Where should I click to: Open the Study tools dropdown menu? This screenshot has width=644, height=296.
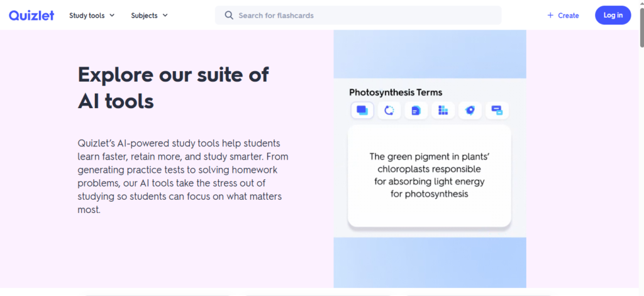click(x=92, y=16)
